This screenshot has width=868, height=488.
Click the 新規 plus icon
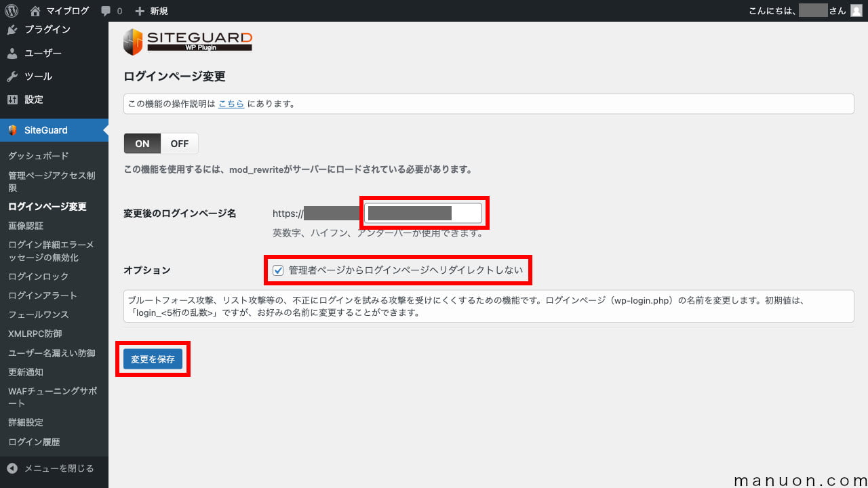(x=140, y=11)
